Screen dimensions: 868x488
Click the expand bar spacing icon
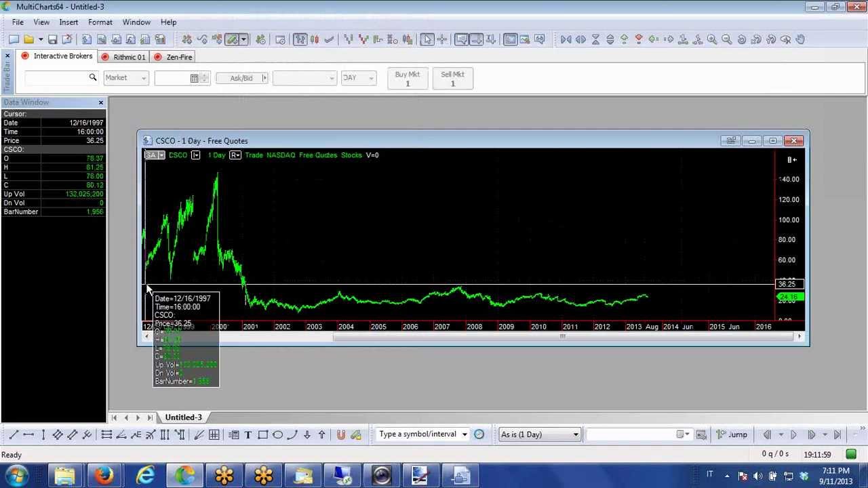[580, 39]
